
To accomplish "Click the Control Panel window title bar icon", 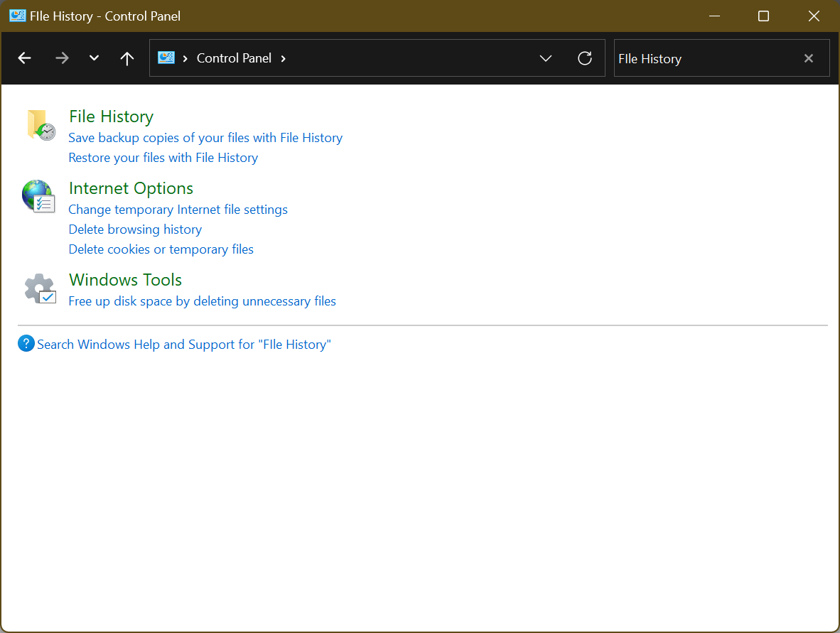I will pyautogui.click(x=17, y=15).
